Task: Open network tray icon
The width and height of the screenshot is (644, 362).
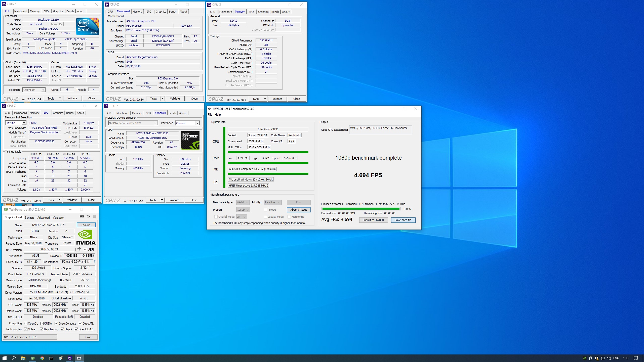Action: (603, 358)
